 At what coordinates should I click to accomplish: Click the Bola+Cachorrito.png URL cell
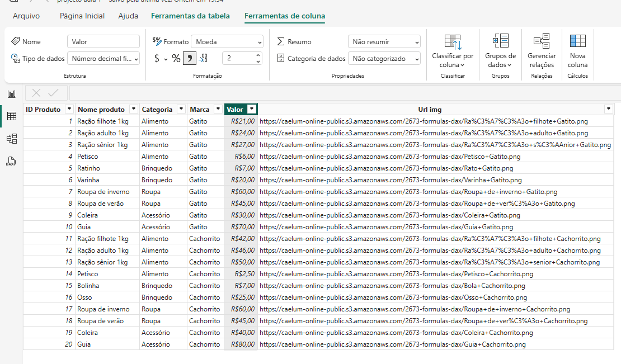436,286
